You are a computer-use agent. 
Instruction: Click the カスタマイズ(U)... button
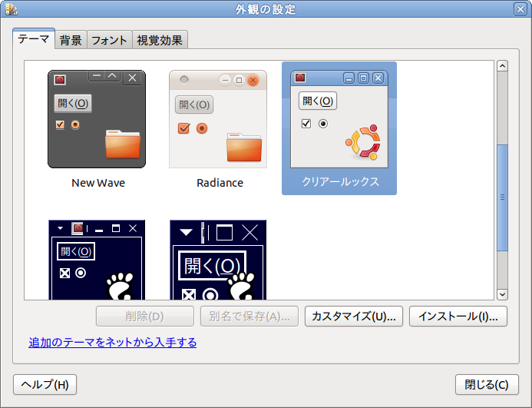click(354, 317)
